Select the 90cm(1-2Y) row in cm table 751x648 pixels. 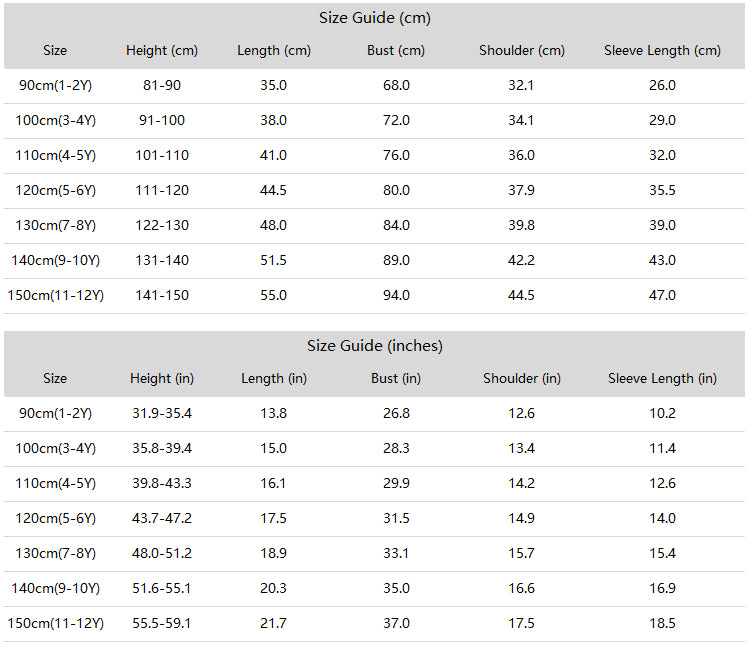(375, 86)
